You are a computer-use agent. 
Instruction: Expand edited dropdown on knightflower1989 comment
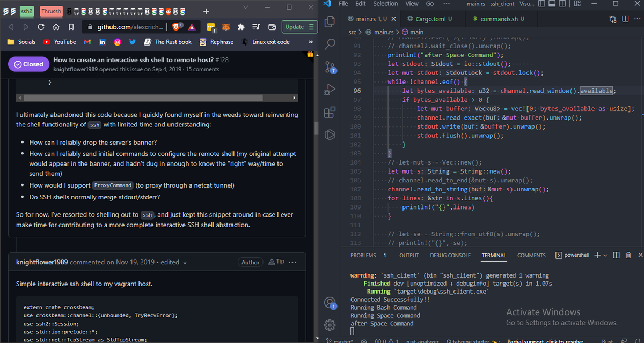(185, 263)
